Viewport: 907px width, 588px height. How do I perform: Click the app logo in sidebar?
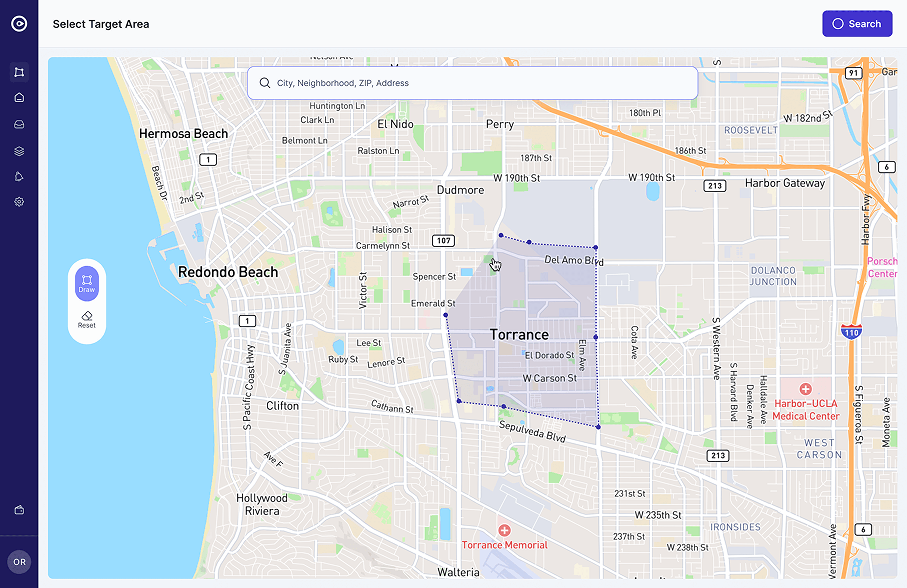19,24
